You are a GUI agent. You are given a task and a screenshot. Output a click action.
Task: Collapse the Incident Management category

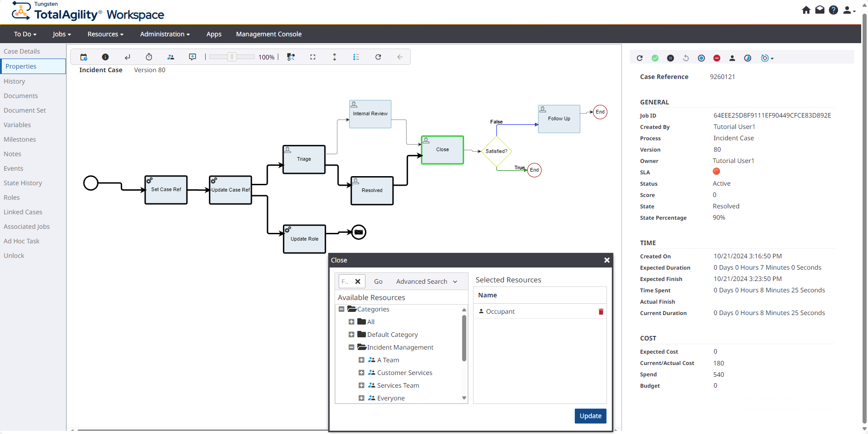pyautogui.click(x=351, y=347)
